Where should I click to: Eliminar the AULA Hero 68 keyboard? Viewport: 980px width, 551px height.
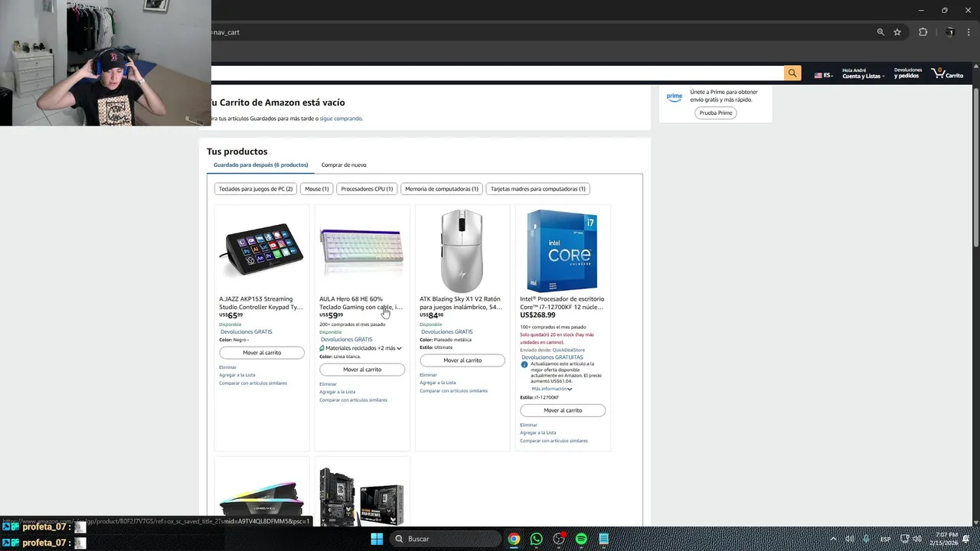click(328, 384)
